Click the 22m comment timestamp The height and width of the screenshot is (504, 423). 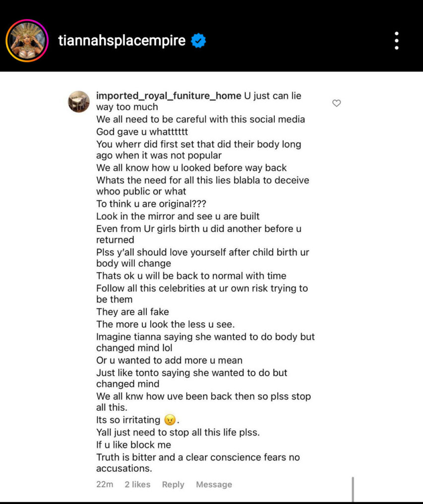tap(105, 484)
